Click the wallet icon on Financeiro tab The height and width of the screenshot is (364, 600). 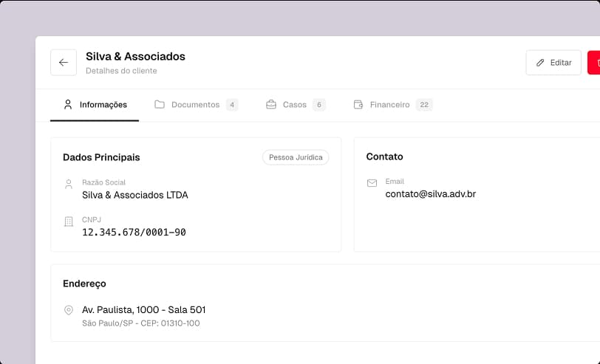pos(358,105)
